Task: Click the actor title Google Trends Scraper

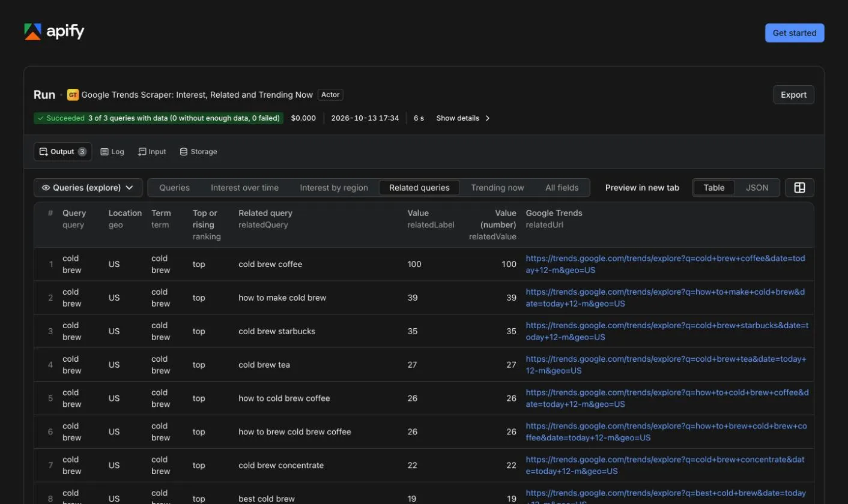Action: 197,95
